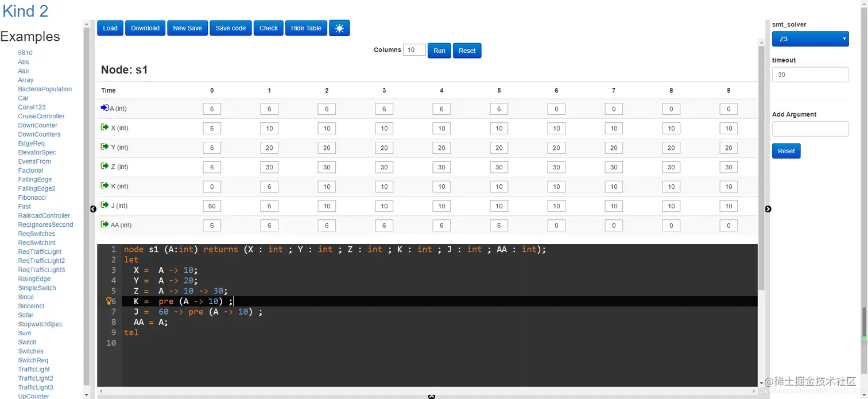Viewport: 868px width, 399px height.
Task: Open the TrafficLight3 example
Action: [36, 388]
